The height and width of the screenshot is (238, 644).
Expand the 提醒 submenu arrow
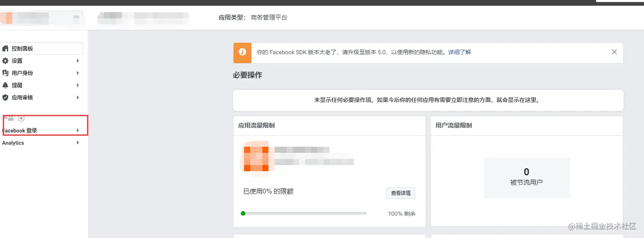[x=78, y=85]
